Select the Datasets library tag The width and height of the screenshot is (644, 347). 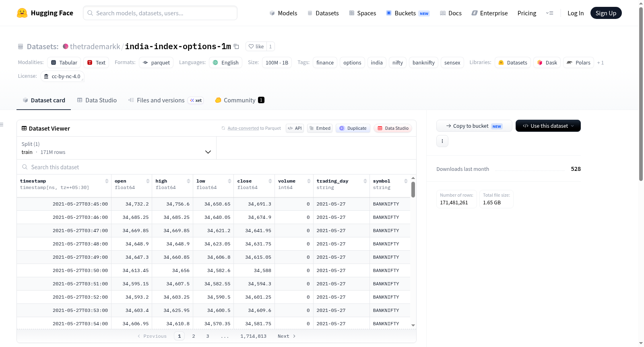[513, 62]
